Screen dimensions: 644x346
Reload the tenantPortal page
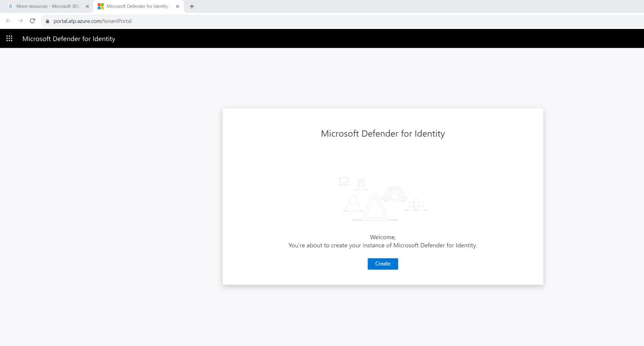tap(32, 21)
